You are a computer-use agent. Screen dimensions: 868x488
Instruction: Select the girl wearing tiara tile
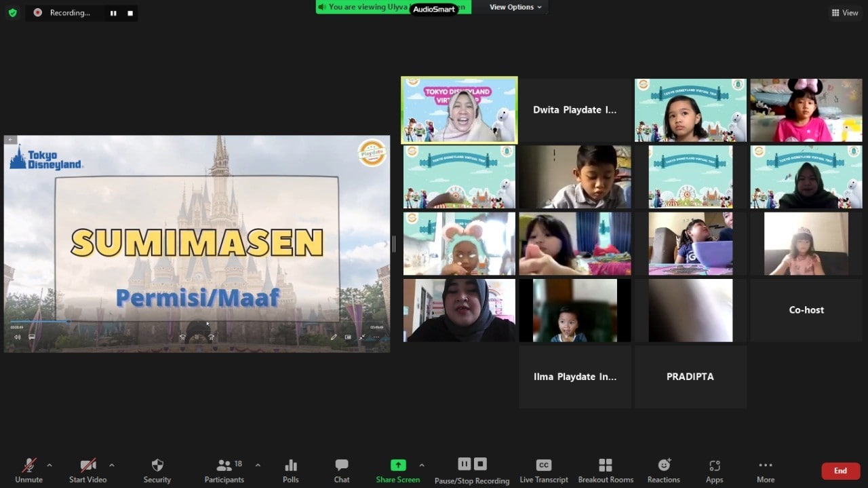806,244
